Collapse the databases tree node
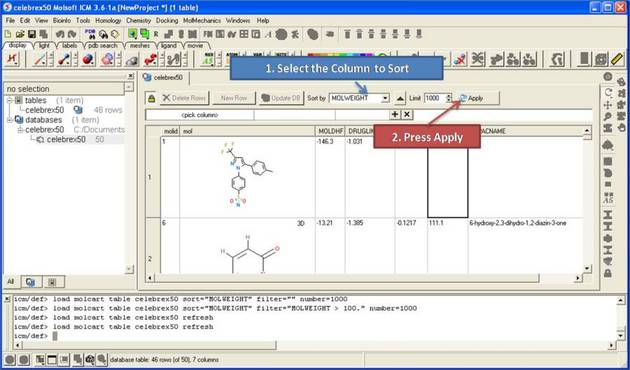This screenshot has height=370, width=630. (10, 120)
